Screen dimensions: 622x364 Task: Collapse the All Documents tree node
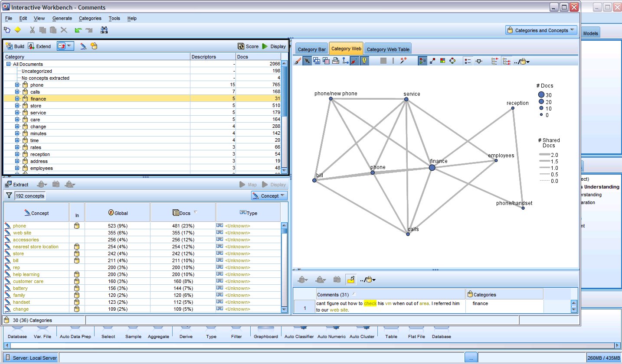[8, 64]
